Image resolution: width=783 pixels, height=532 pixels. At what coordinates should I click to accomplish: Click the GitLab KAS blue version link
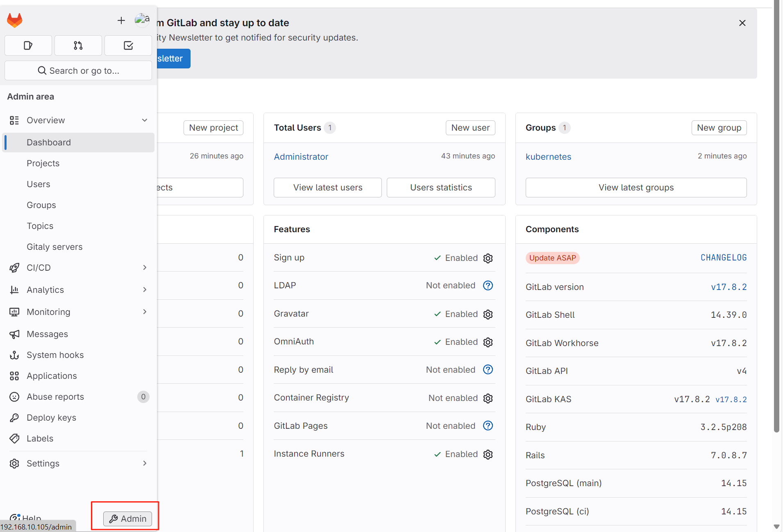pos(731,400)
